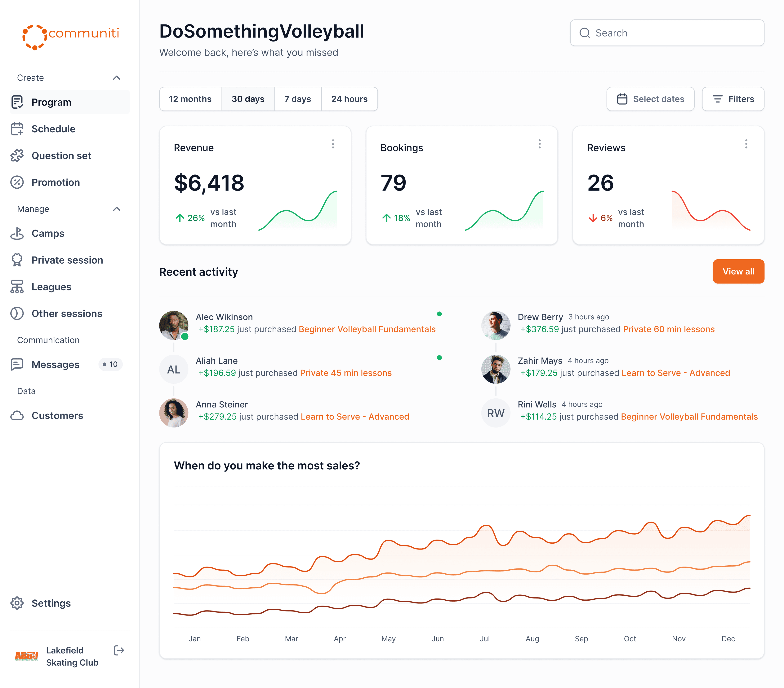The image size is (784, 688).
Task: Open Revenue card options menu
Action: (x=333, y=144)
